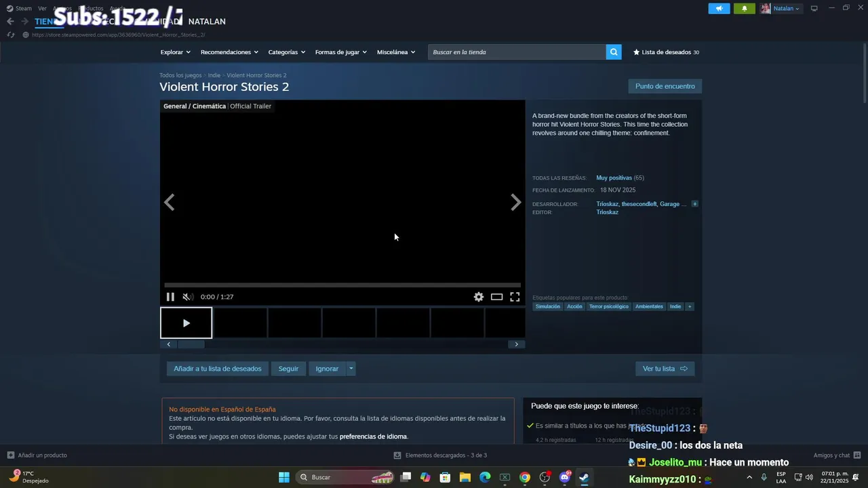Switch Steam to Big Picture mode icon
The height and width of the screenshot is (488, 868).
(x=814, y=8)
